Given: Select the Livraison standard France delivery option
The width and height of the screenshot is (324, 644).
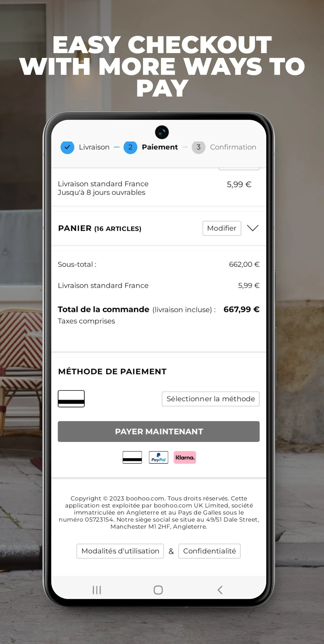Looking at the screenshot, I should tap(159, 188).
